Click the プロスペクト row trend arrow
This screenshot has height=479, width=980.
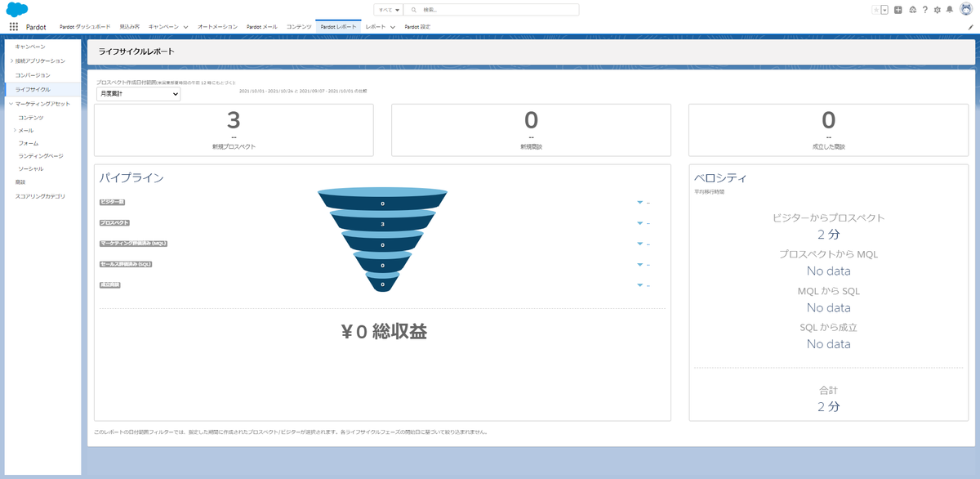[640, 222]
